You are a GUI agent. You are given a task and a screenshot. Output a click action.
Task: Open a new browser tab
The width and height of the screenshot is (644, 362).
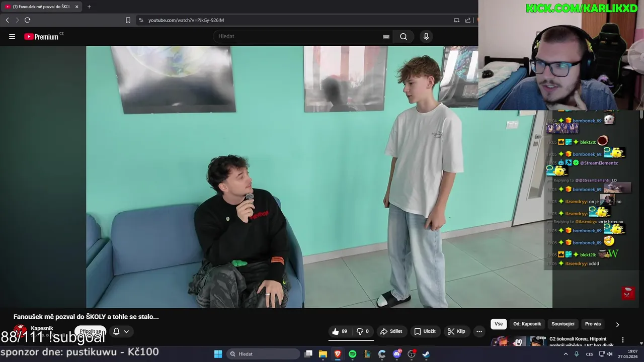[x=89, y=7]
